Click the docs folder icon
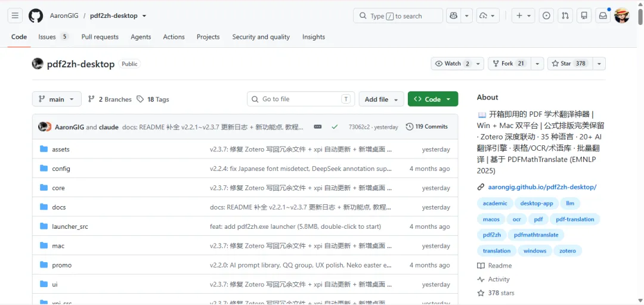Viewport: 644px width, 305px height. [x=44, y=207]
